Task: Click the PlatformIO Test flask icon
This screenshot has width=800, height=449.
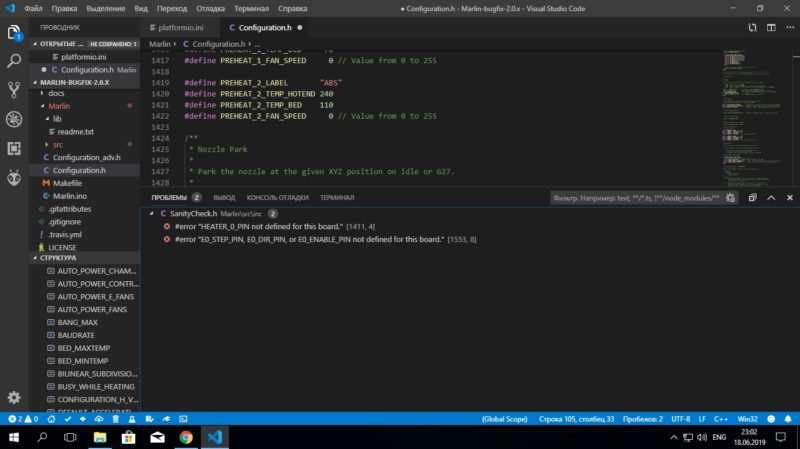Action: click(x=132, y=419)
